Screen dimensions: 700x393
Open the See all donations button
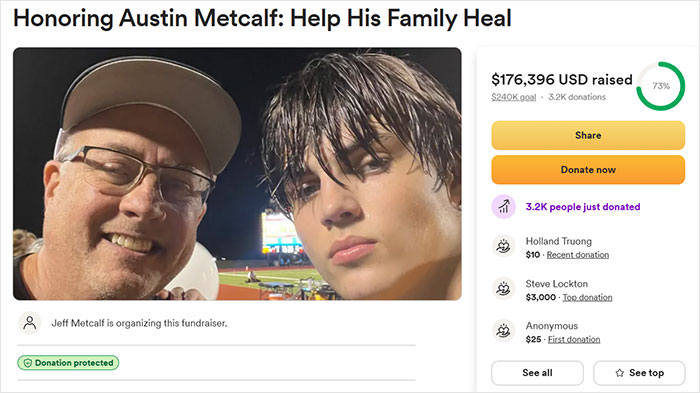pos(538,373)
